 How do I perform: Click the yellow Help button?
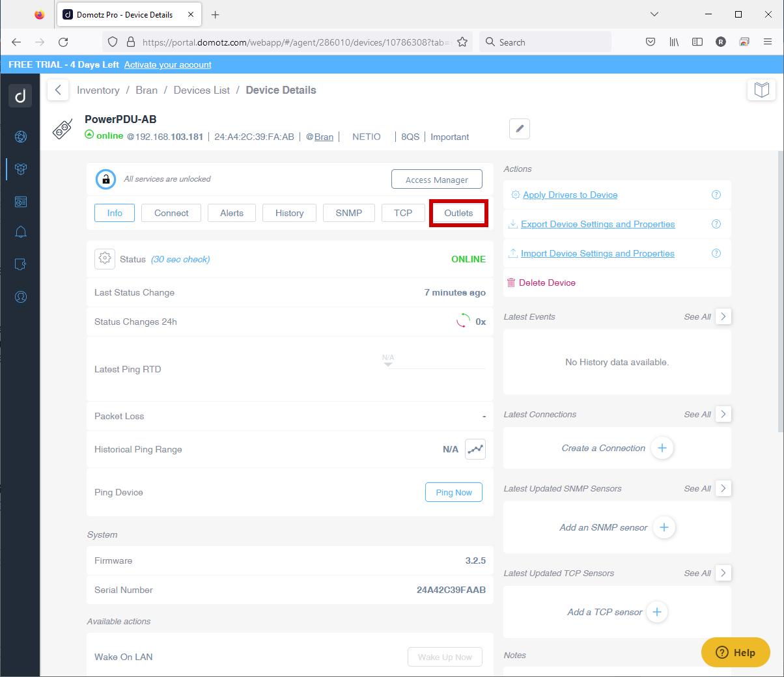pos(736,652)
